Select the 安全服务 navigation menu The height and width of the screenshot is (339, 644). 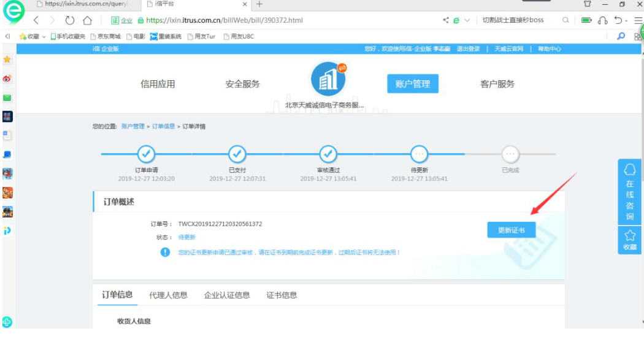(242, 84)
